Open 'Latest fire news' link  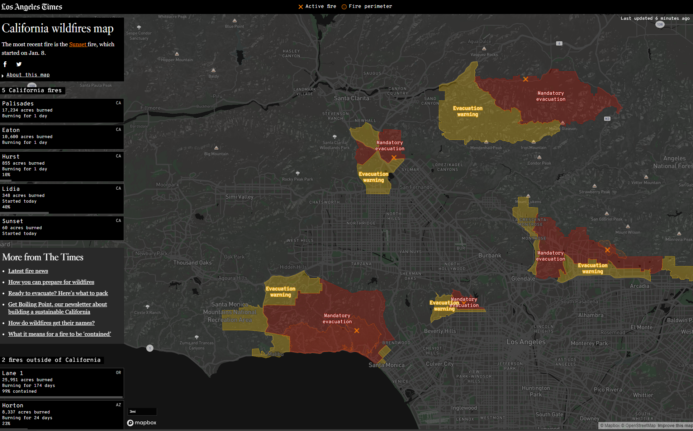click(30, 271)
